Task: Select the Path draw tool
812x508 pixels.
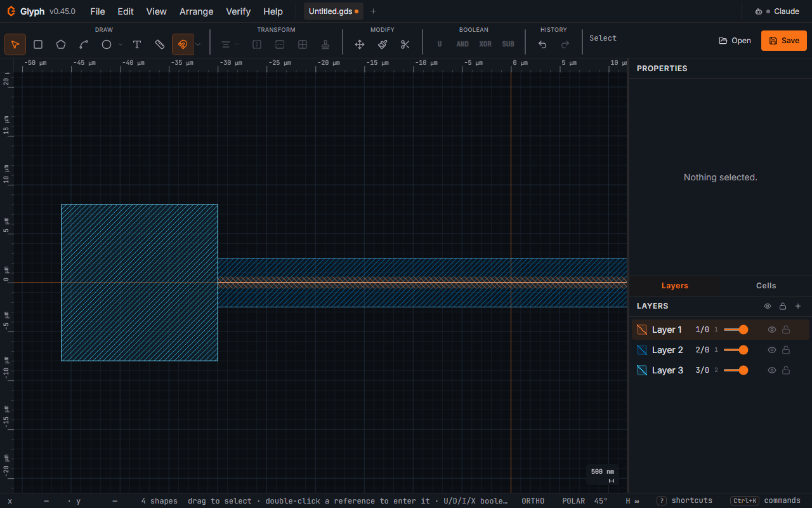Action: (84, 44)
